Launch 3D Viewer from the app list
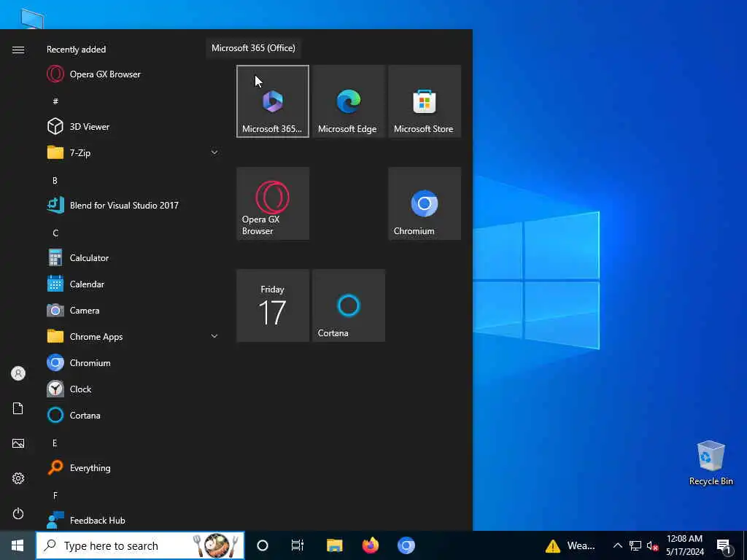747x560 pixels. 132,127
